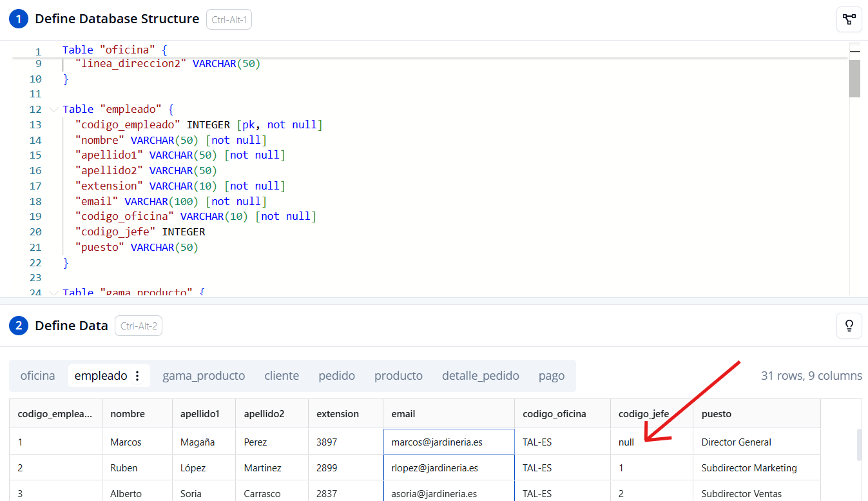Switch to the pedido tab
The height and width of the screenshot is (501, 868).
point(336,376)
